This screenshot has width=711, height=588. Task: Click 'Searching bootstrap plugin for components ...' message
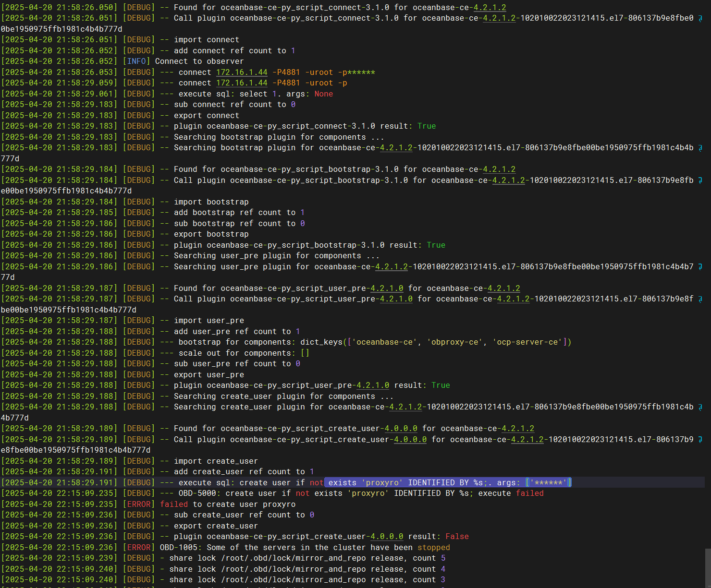(279, 137)
